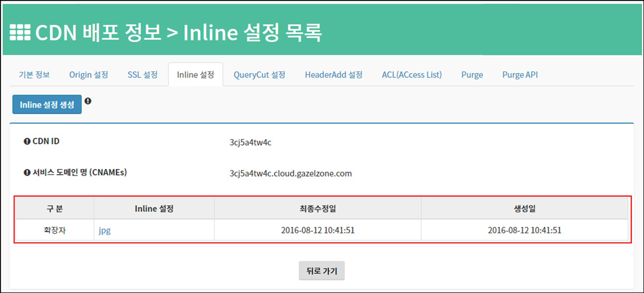Click the 생성일 column header
Viewport: 644px width, 293px height.
[x=525, y=208]
